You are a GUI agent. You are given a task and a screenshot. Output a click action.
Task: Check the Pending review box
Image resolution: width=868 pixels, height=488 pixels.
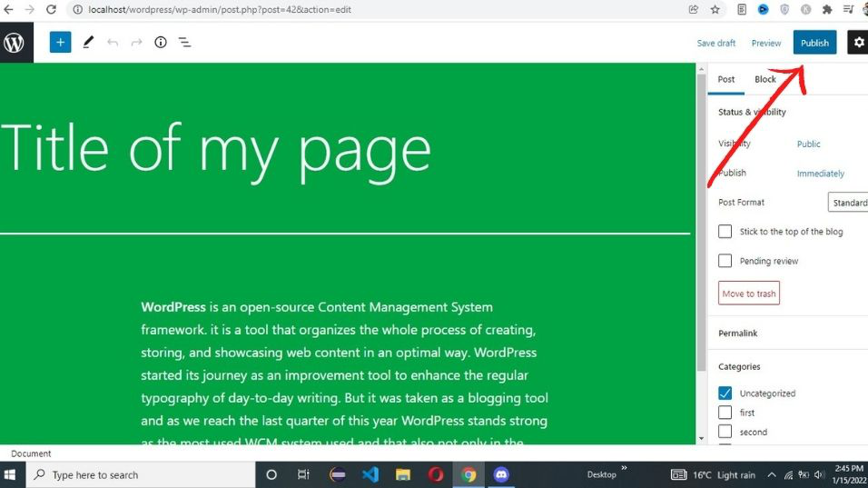point(725,261)
